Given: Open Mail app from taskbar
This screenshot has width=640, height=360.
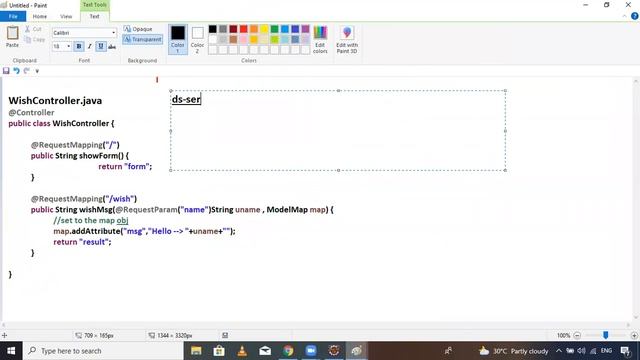Looking at the screenshot, I should [265, 351].
